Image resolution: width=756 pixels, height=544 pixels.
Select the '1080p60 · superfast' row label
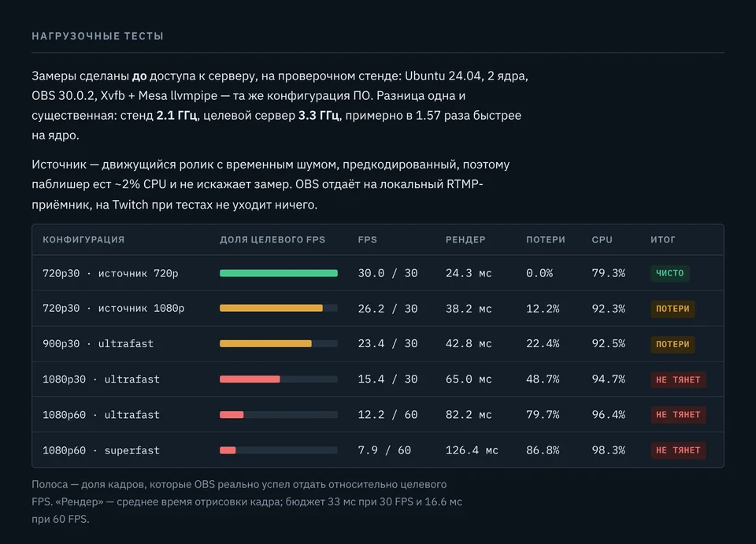click(x=101, y=450)
